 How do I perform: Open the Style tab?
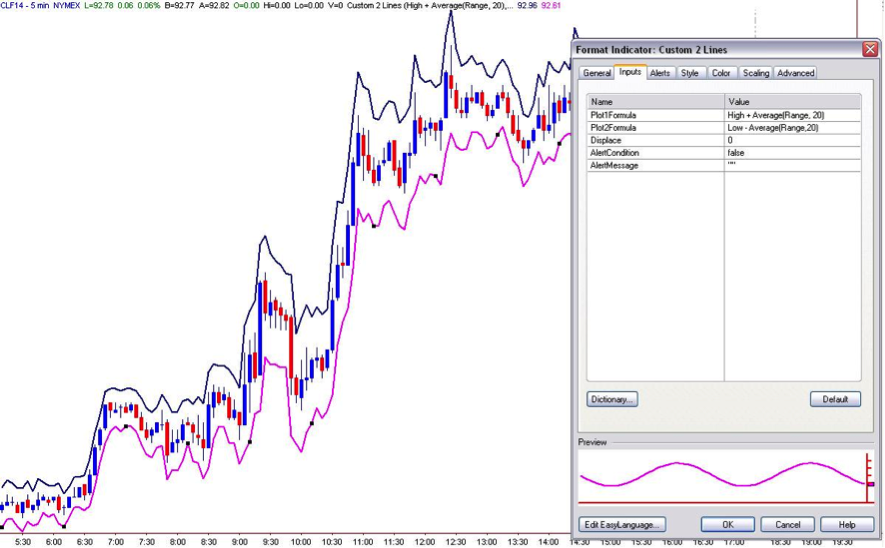(x=690, y=73)
